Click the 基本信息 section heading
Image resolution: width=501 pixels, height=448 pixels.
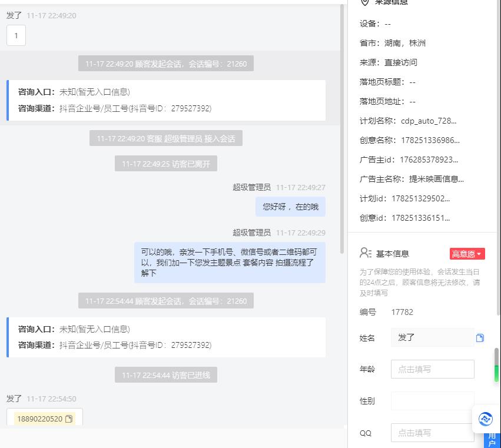392,254
